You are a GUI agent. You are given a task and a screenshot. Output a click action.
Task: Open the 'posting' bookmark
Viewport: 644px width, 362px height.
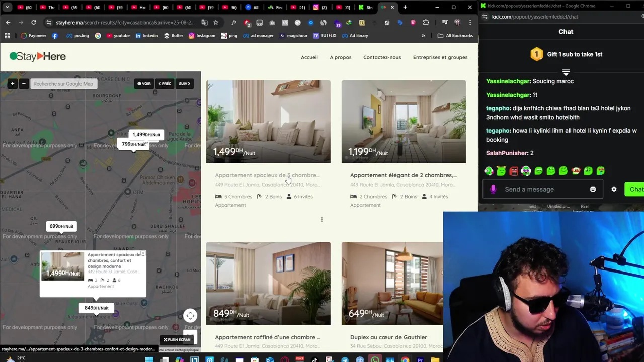point(77,36)
